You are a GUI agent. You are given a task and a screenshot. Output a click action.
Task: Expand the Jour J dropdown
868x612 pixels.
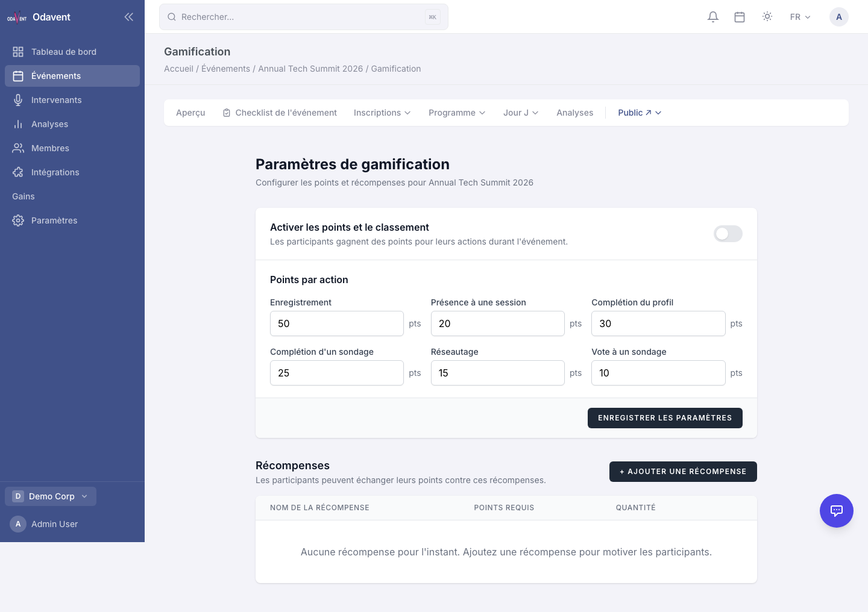(521, 113)
